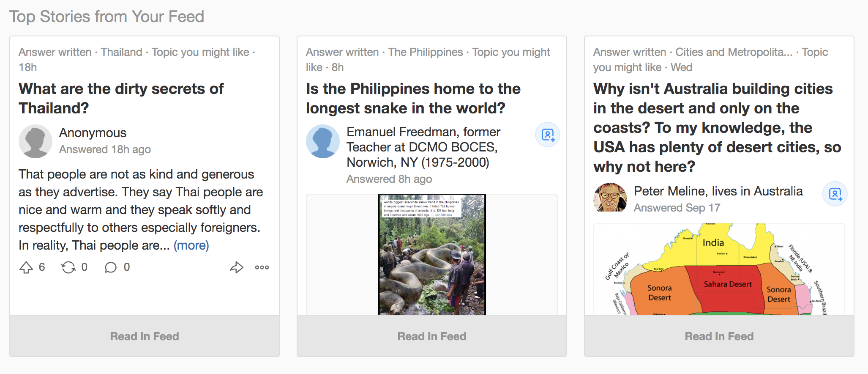
Task: Read the Australia desert story in feed
Action: (x=719, y=336)
